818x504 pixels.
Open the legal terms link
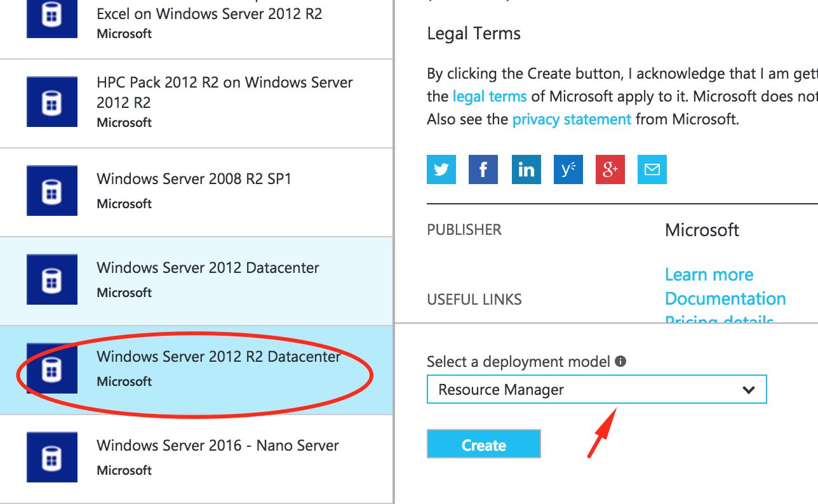tap(490, 96)
